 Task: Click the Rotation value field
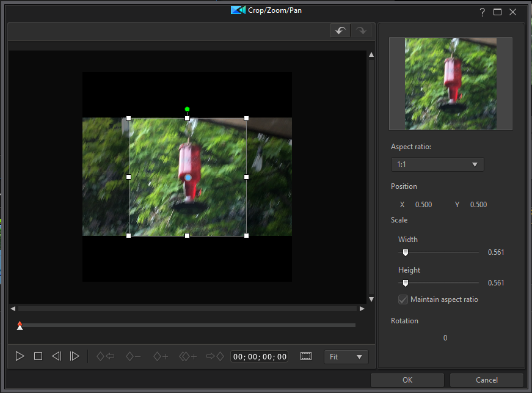pyautogui.click(x=445, y=338)
